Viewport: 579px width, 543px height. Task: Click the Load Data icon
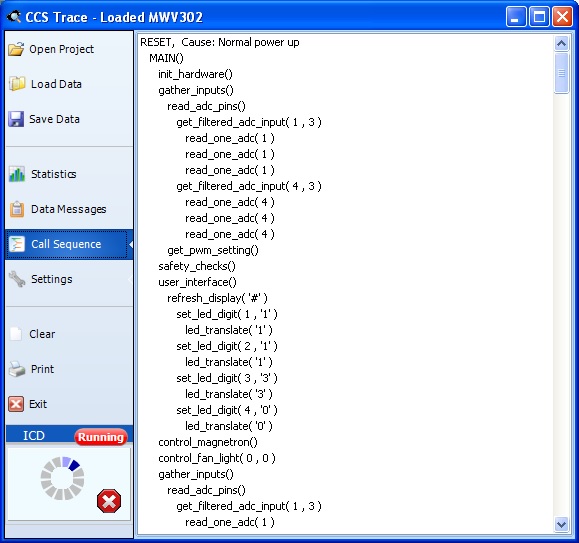(x=17, y=84)
